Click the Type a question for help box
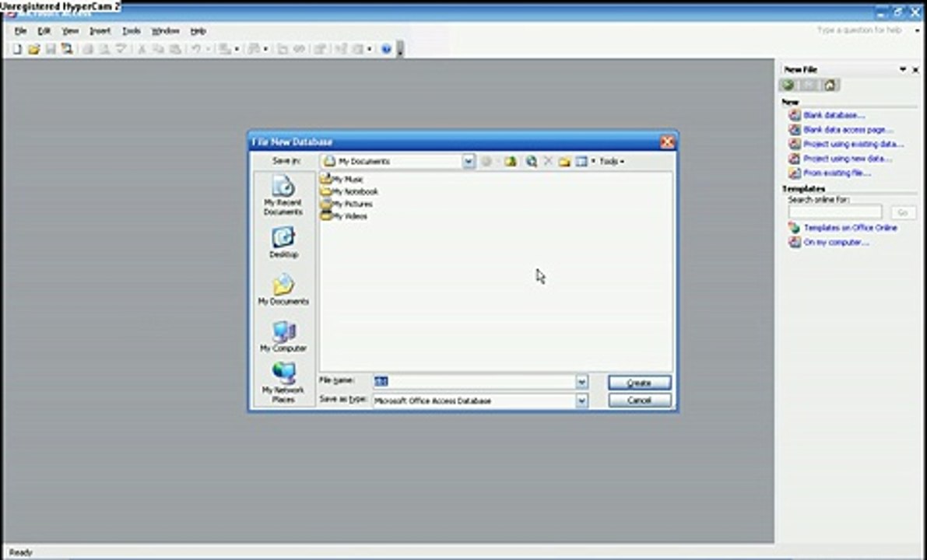The width and height of the screenshot is (927, 560). pyautogui.click(x=859, y=30)
